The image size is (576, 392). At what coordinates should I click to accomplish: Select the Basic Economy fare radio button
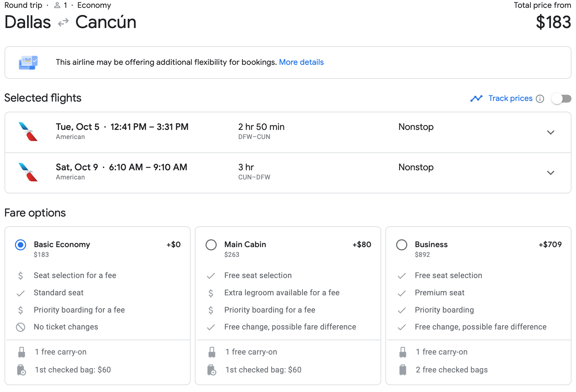[x=21, y=245]
